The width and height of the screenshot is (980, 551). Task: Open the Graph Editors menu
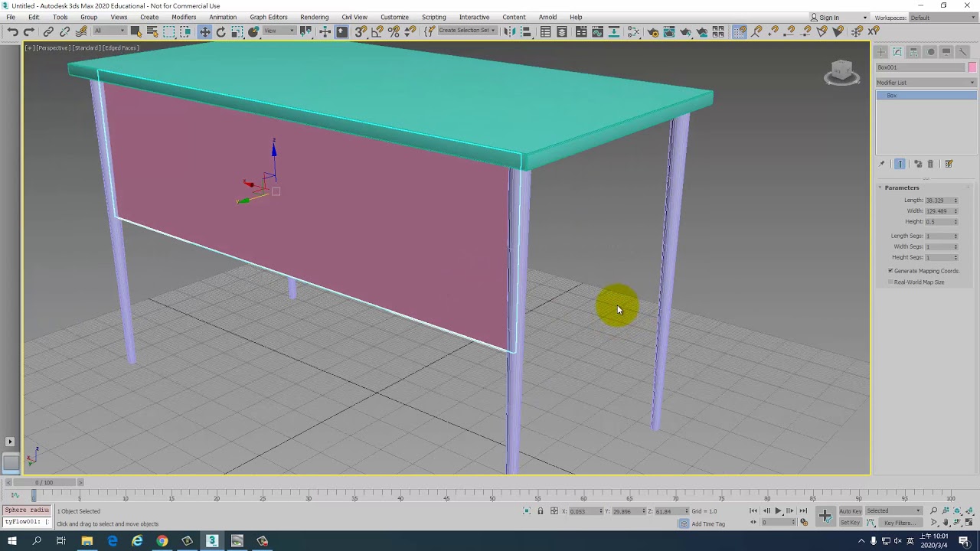[268, 18]
